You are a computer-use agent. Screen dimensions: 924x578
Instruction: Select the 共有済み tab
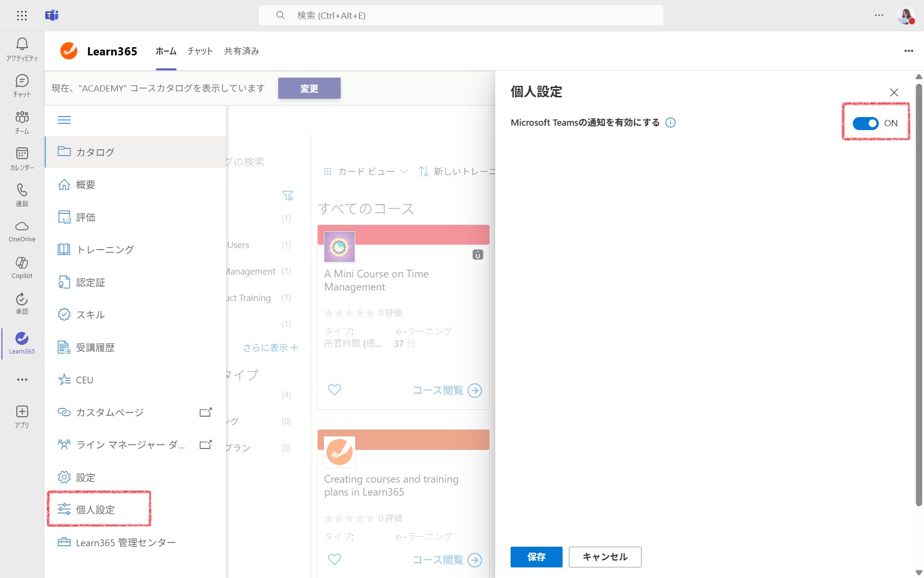242,51
